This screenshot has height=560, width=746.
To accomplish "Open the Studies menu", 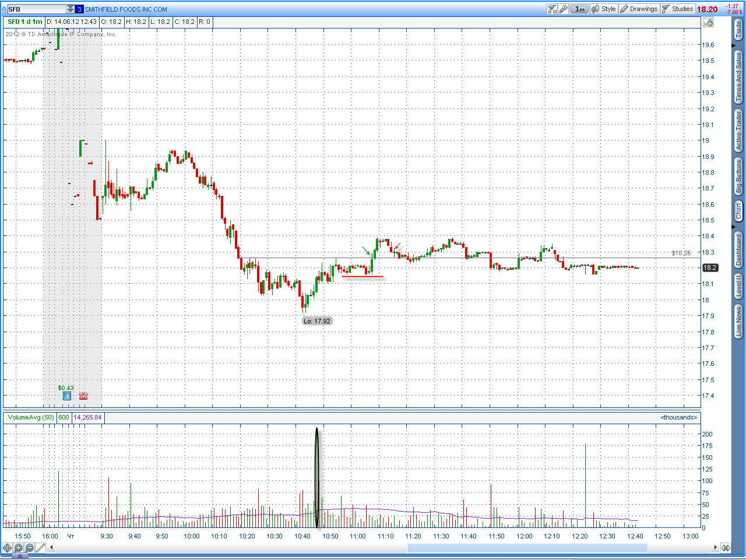I will (x=677, y=9).
